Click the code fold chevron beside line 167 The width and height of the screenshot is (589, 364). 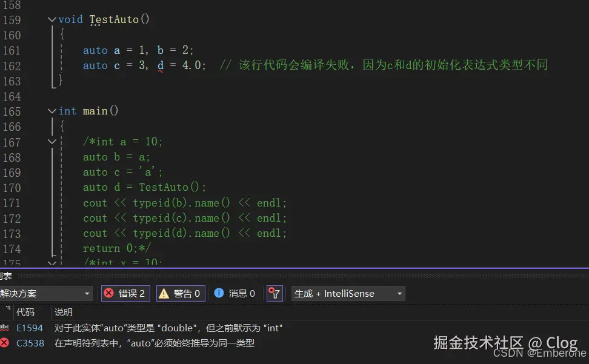coord(52,141)
